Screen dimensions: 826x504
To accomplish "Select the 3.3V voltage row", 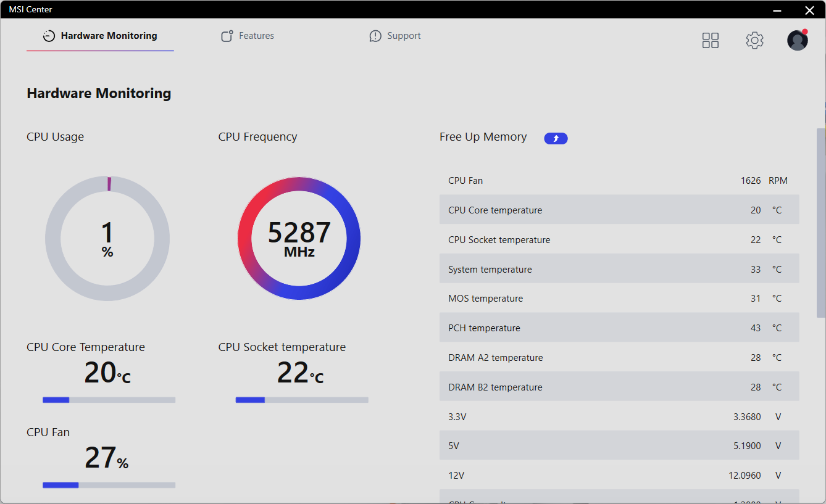I will [x=619, y=416].
